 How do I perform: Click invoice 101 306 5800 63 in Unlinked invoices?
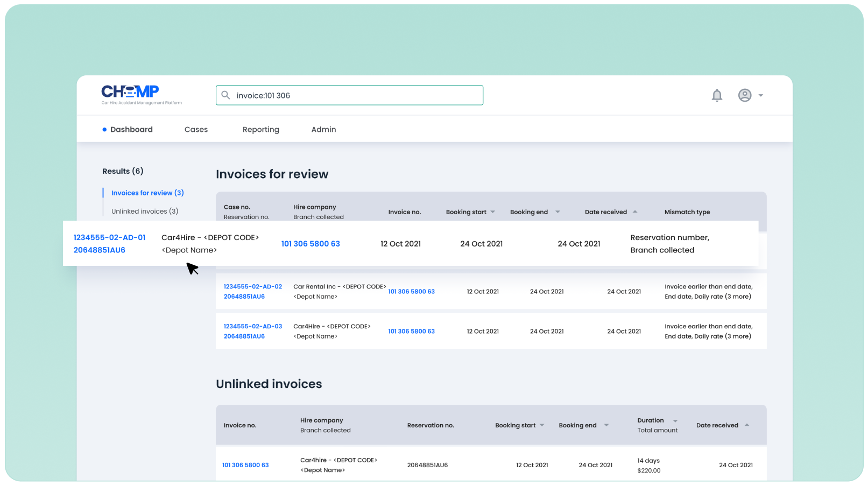[x=245, y=464]
